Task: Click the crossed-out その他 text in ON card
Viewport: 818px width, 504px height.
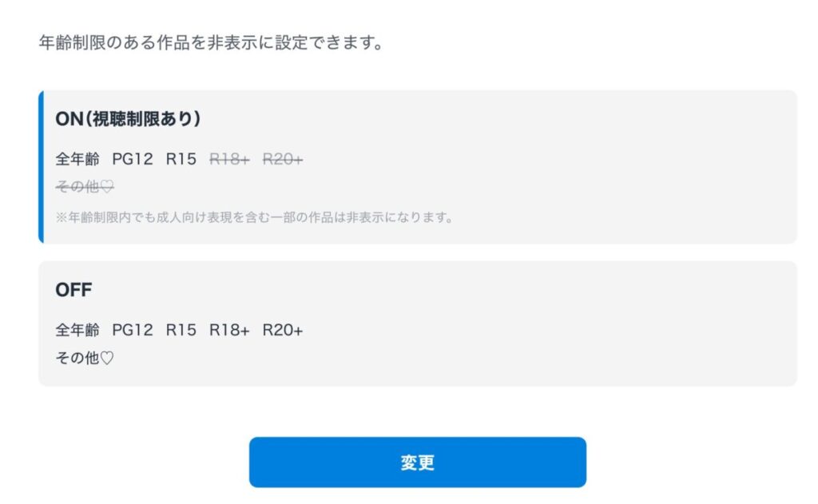Action: [77, 188]
